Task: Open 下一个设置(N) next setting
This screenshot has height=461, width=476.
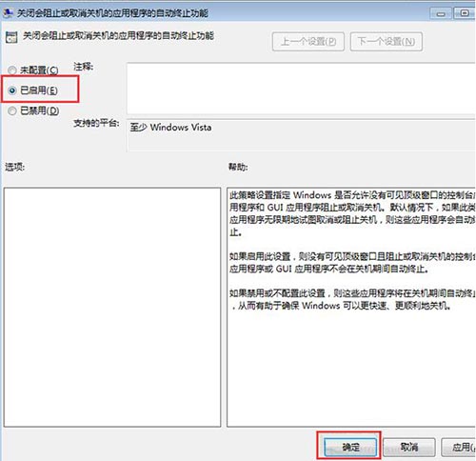Action: click(387, 42)
